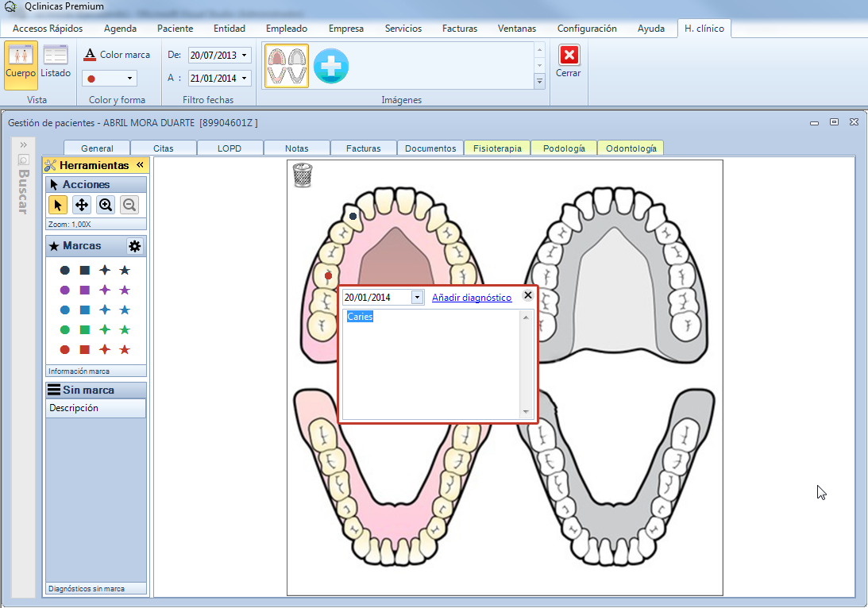
Task: Open the diagnosis date picker in the popup
Action: (417, 298)
